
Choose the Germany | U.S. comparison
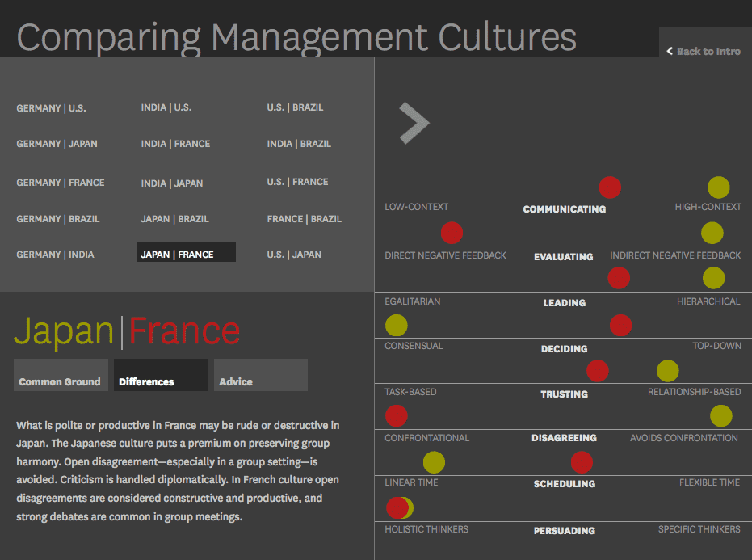click(x=50, y=108)
